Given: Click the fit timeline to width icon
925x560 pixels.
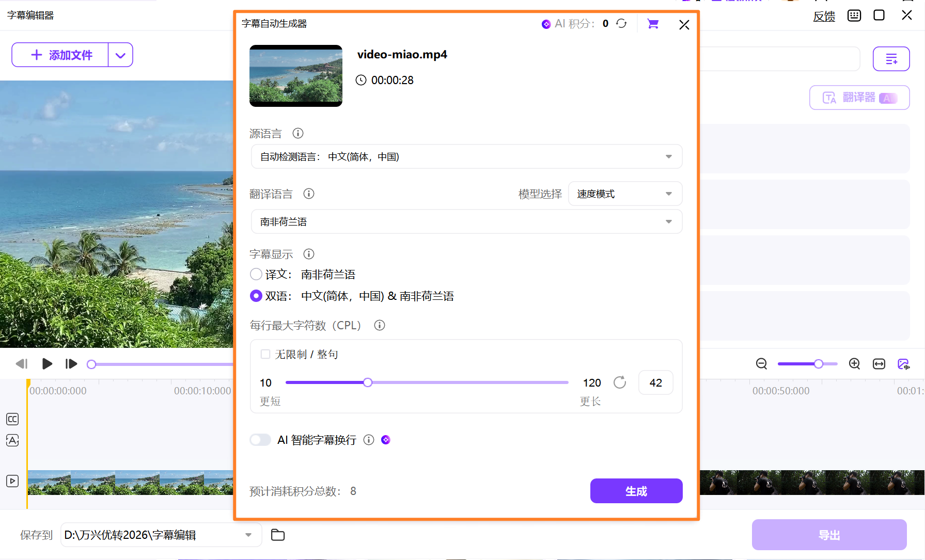Looking at the screenshot, I should click(x=879, y=364).
